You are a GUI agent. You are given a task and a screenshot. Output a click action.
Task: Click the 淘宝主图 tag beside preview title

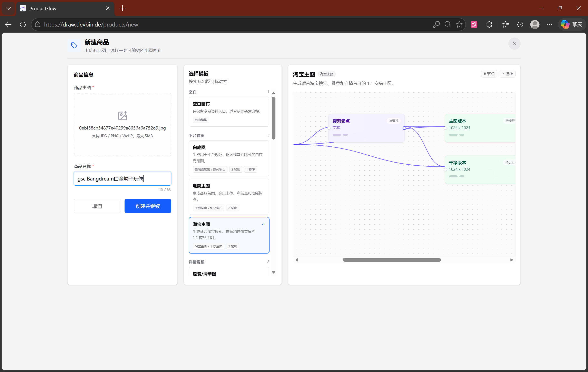tap(326, 74)
